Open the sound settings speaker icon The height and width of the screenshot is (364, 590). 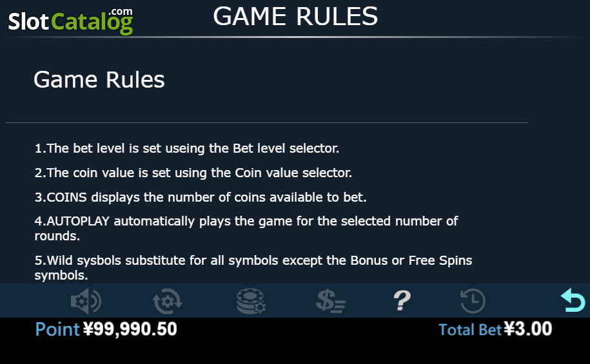86,301
